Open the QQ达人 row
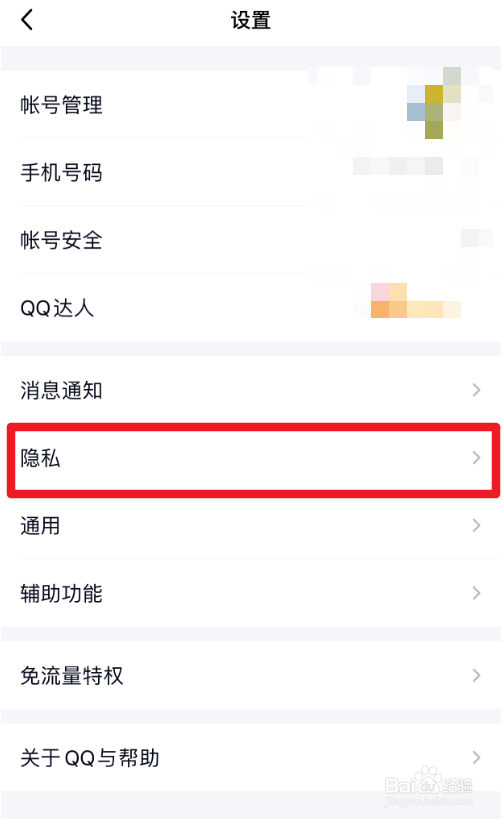502x819 pixels. [251, 308]
